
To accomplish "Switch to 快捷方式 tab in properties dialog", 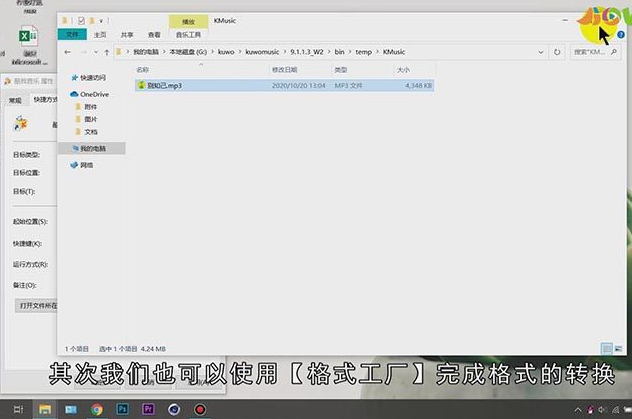I will coord(45,99).
